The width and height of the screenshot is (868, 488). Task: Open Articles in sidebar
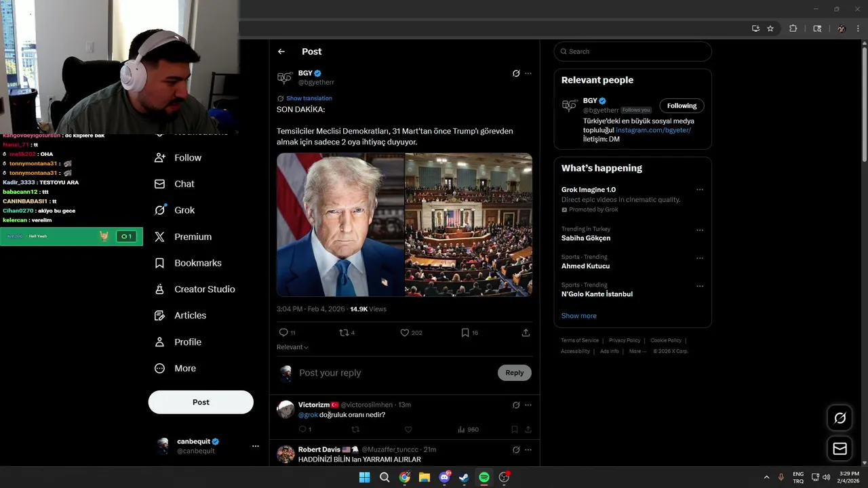[x=181, y=316]
